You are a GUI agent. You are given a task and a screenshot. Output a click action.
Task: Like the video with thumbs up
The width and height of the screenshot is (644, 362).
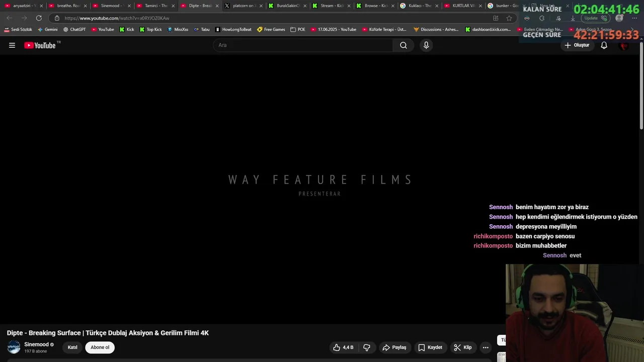[x=343, y=347]
